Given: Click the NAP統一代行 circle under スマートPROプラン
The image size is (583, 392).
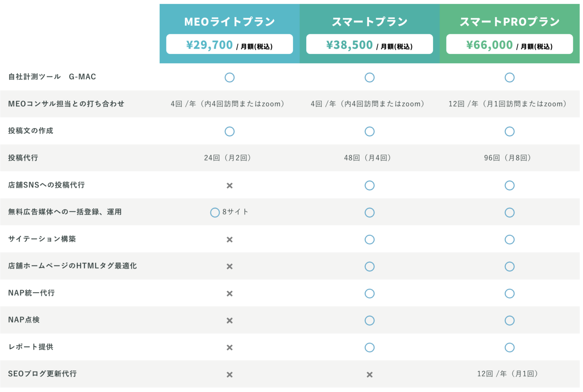Looking at the screenshot, I should [x=510, y=293].
